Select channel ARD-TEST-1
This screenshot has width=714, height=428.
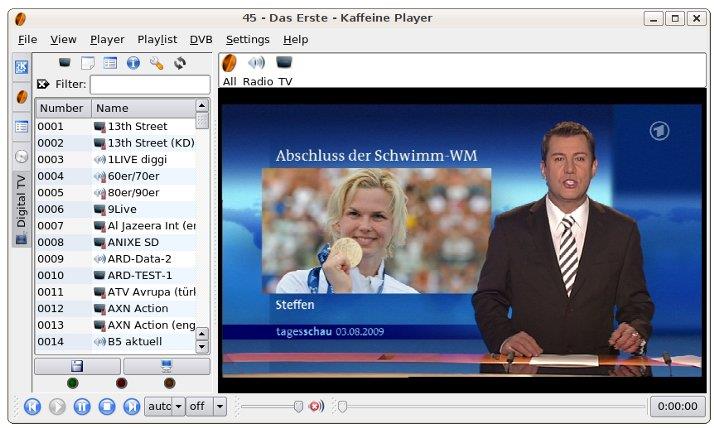pos(133,275)
